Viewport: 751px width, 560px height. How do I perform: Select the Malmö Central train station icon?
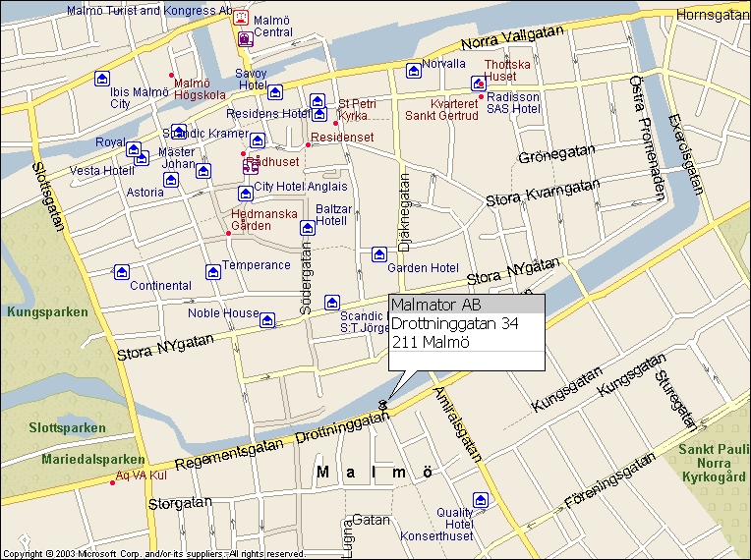click(x=246, y=38)
